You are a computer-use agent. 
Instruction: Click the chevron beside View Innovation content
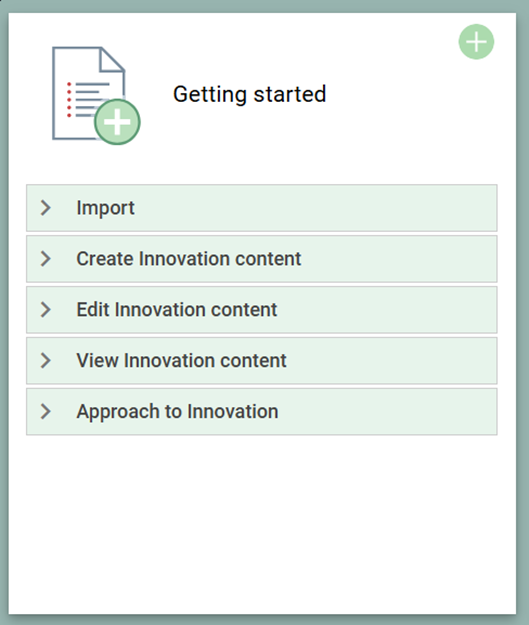[46, 360]
